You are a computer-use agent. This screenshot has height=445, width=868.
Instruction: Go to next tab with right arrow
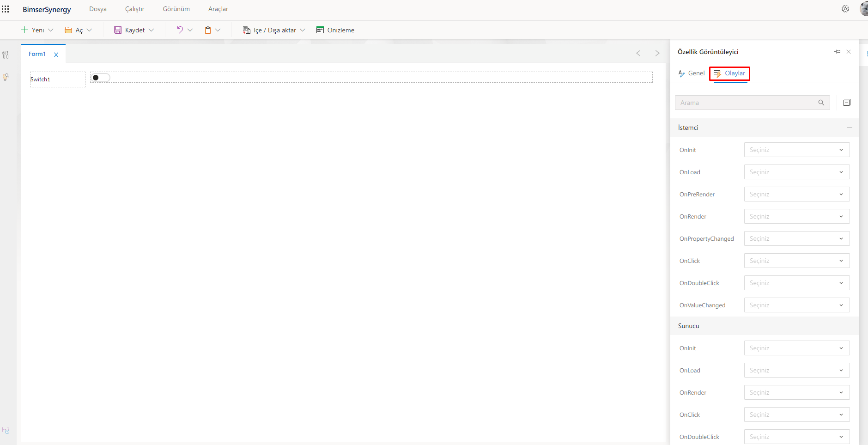[657, 53]
